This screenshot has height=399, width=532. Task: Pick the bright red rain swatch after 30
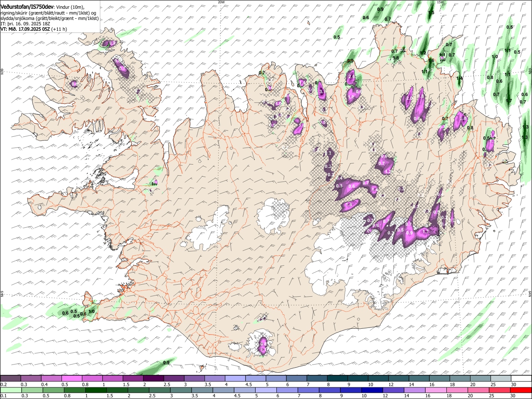[x=521, y=390]
